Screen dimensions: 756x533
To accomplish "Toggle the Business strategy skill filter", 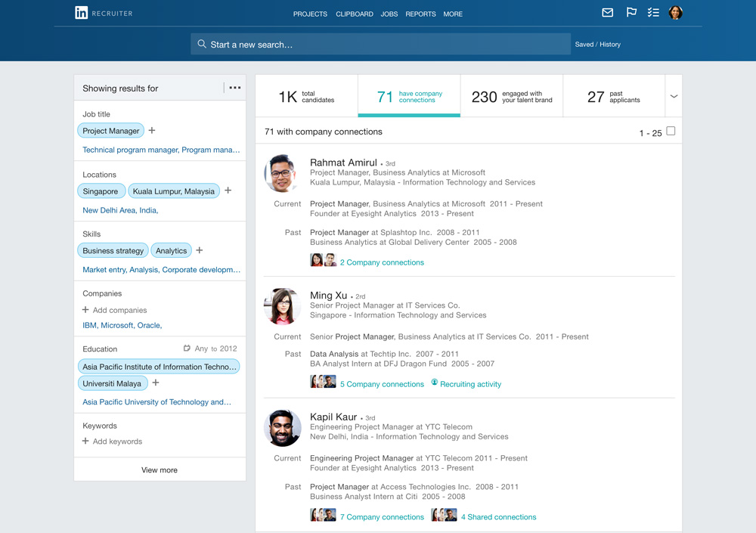I will 113,250.
